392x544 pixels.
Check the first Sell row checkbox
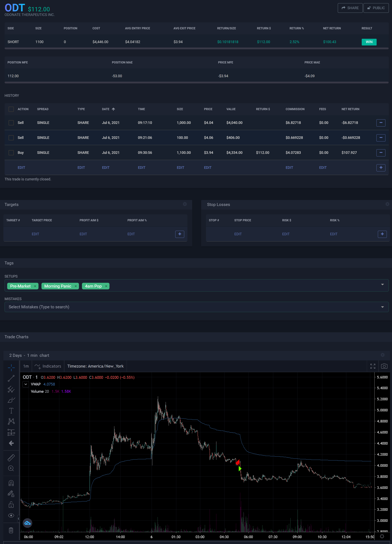point(11,123)
